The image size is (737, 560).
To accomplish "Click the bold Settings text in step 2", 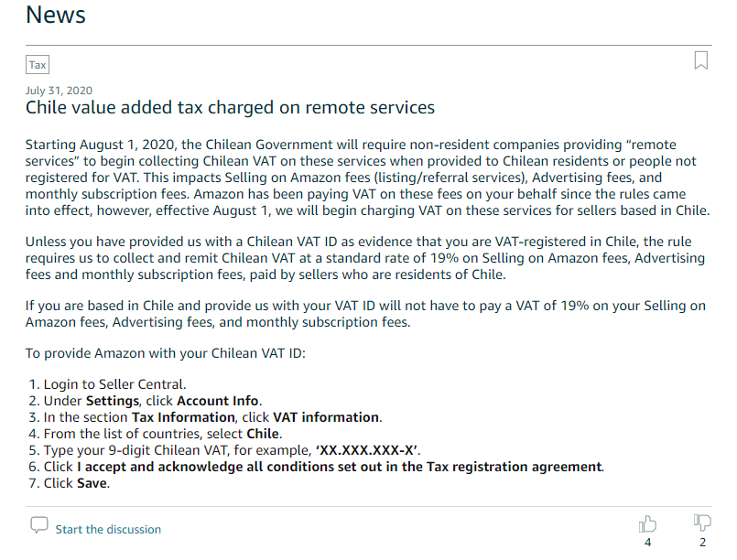I will (x=113, y=401).
